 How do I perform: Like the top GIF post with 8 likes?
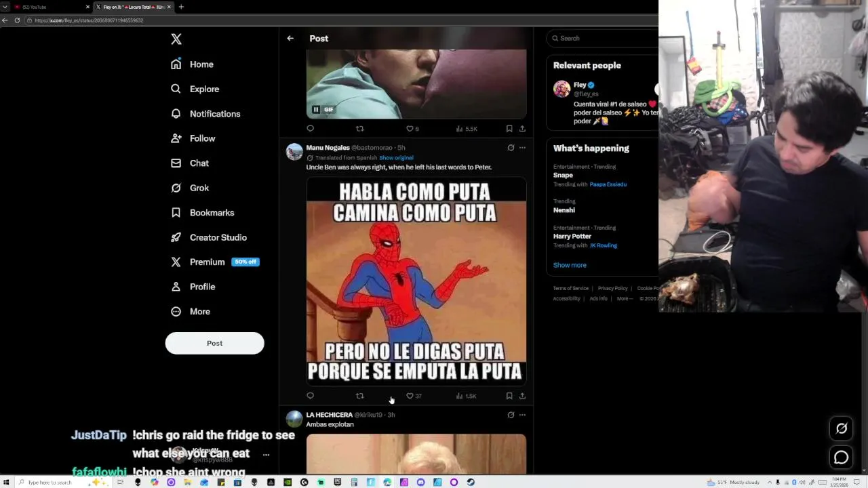(412, 129)
